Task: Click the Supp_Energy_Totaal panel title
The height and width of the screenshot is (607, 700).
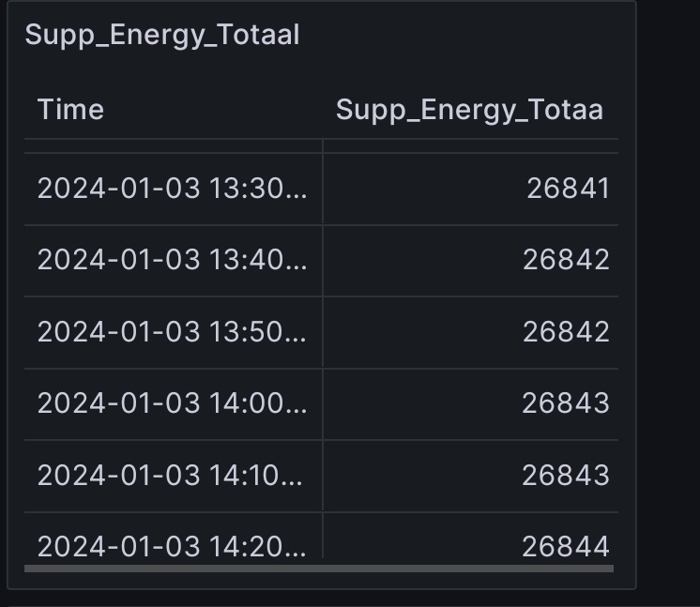Action: pos(162,35)
